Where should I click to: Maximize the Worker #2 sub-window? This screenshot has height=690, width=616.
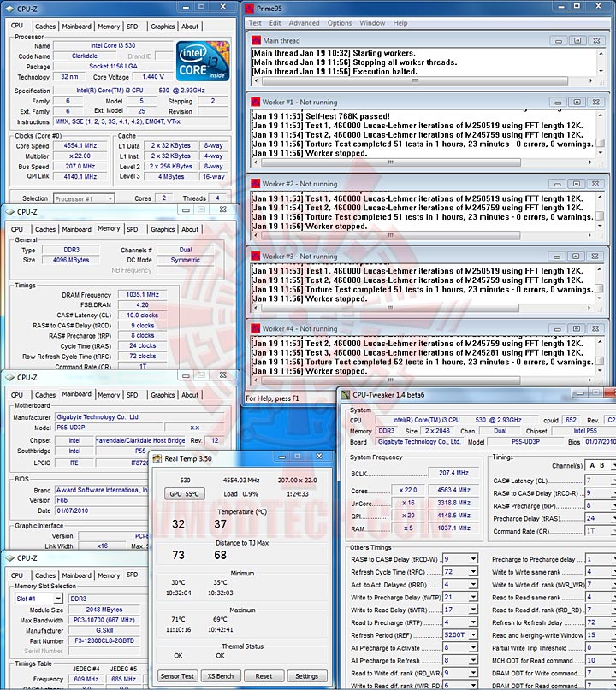(577, 184)
